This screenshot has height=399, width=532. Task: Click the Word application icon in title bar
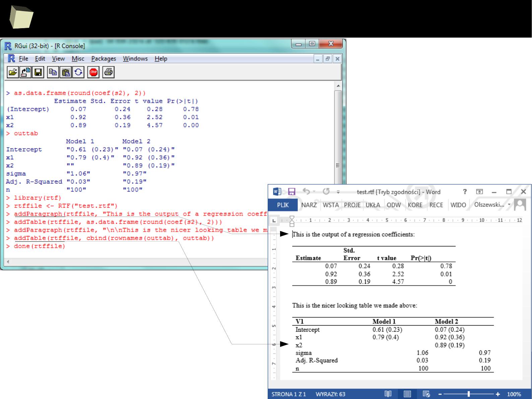point(277,192)
